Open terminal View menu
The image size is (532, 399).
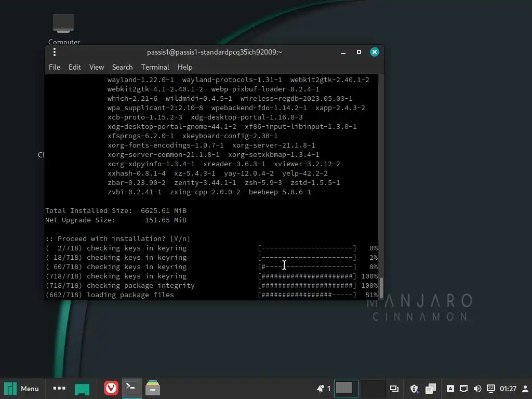pyautogui.click(x=97, y=67)
